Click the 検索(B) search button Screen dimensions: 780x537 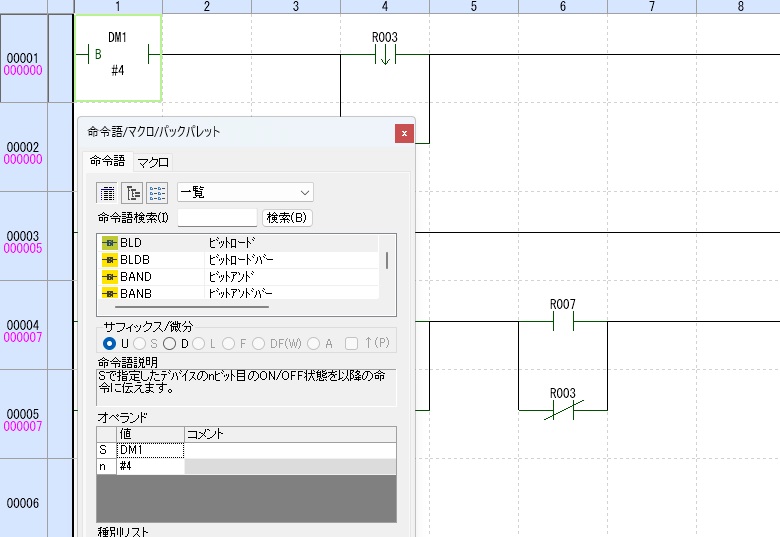[x=287, y=217]
